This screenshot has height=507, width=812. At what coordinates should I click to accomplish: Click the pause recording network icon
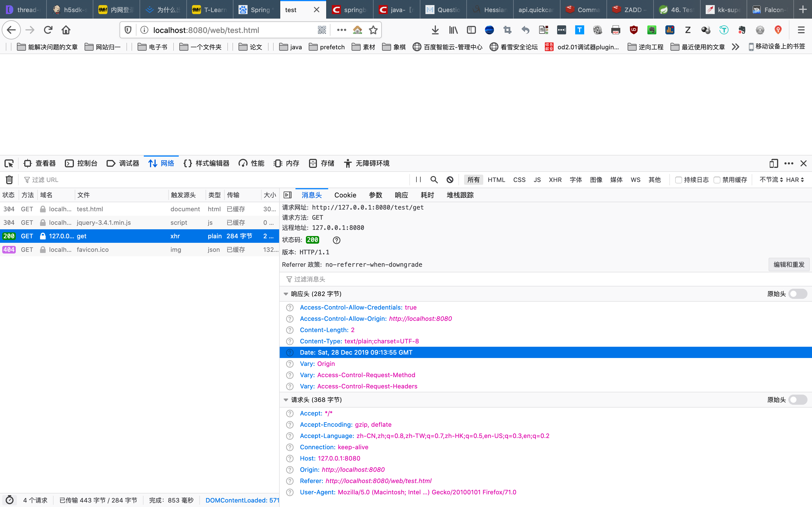pos(418,180)
